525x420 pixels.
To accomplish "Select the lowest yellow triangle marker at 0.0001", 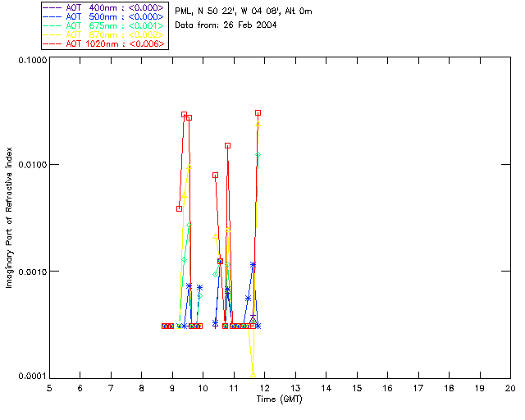I will click(x=253, y=374).
